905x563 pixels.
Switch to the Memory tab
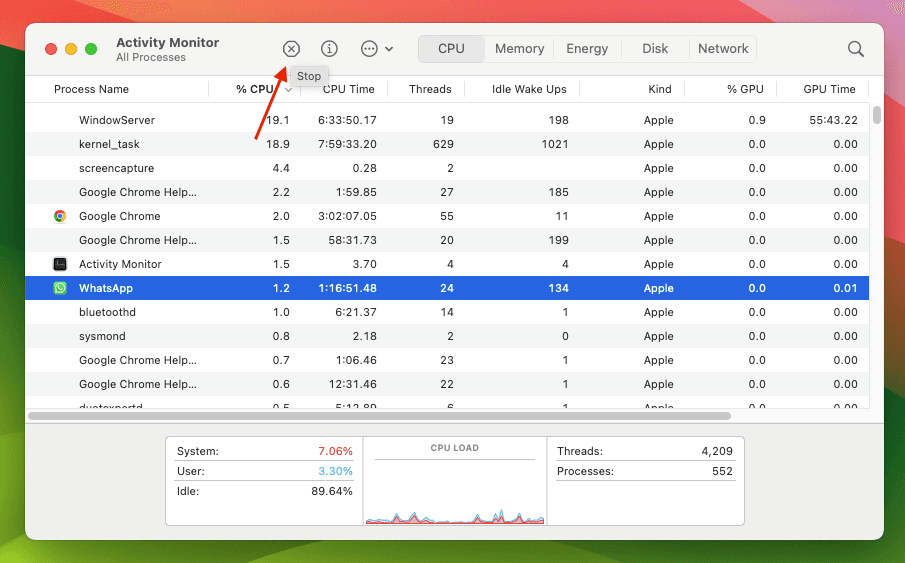pyautogui.click(x=519, y=49)
